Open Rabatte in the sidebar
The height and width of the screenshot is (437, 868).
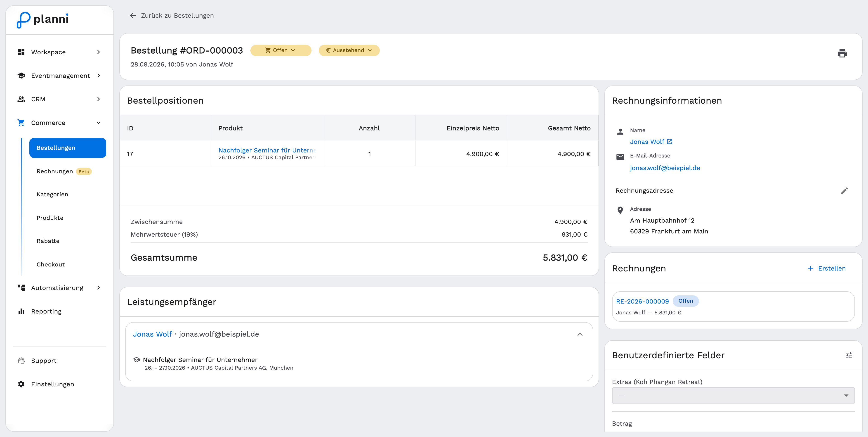tap(48, 241)
